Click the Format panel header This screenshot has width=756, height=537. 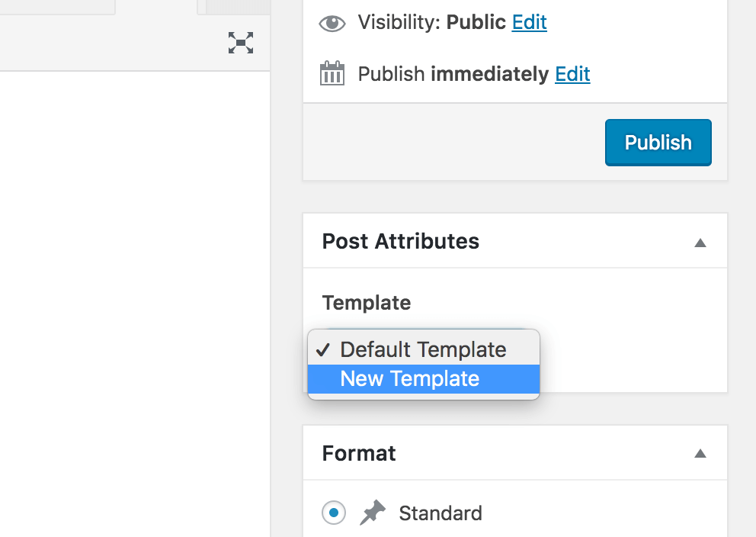coord(358,452)
